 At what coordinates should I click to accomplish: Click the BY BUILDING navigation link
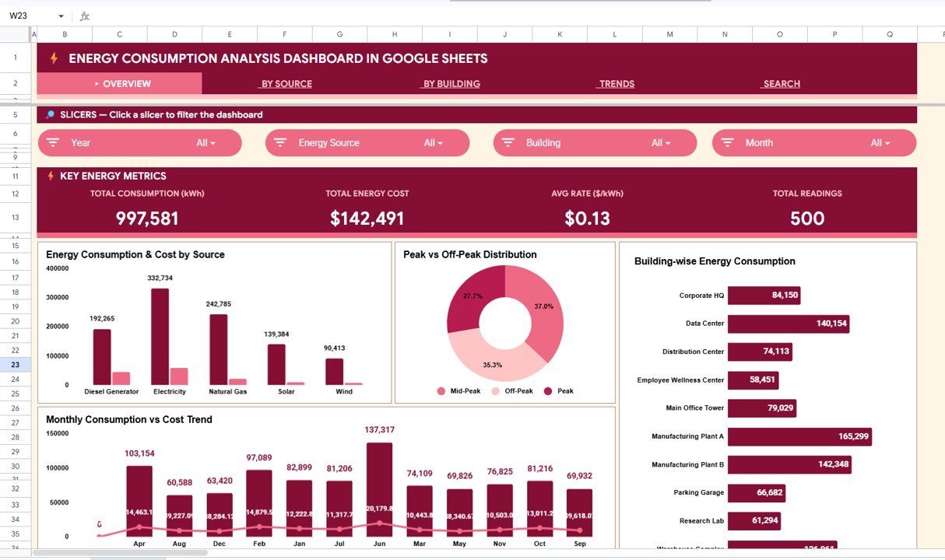(451, 83)
